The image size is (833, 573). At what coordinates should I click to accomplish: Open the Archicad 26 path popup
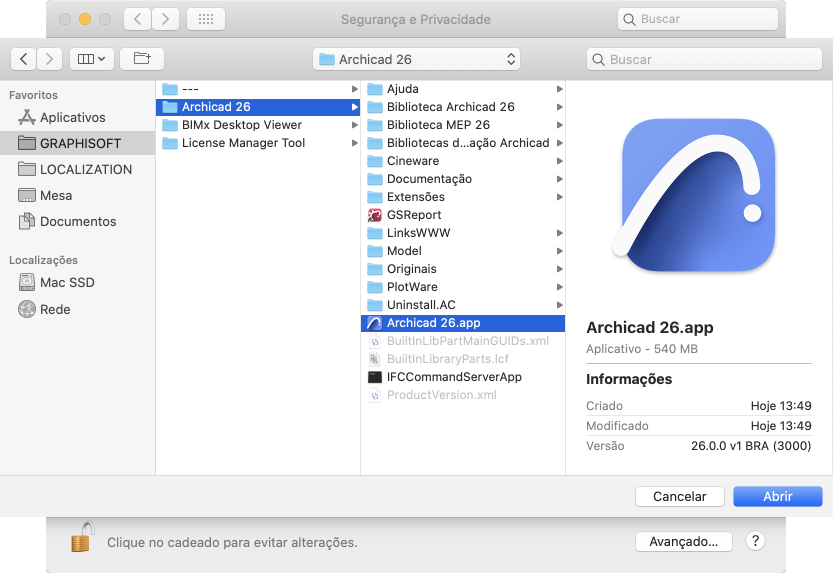click(416, 59)
